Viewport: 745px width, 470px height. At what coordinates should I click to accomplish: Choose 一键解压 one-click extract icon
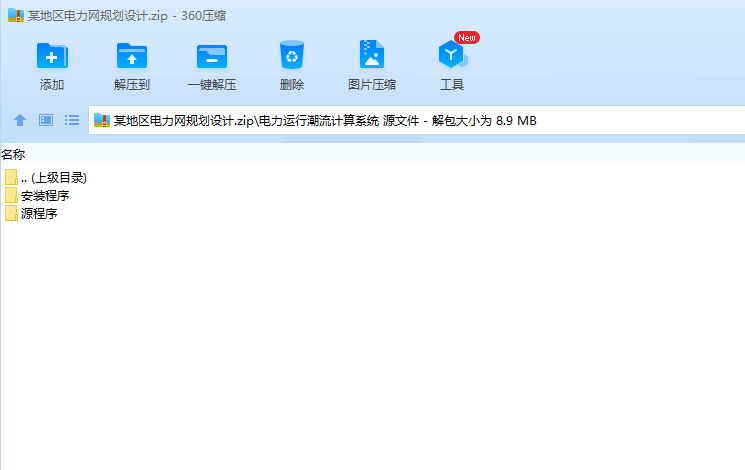pos(212,56)
